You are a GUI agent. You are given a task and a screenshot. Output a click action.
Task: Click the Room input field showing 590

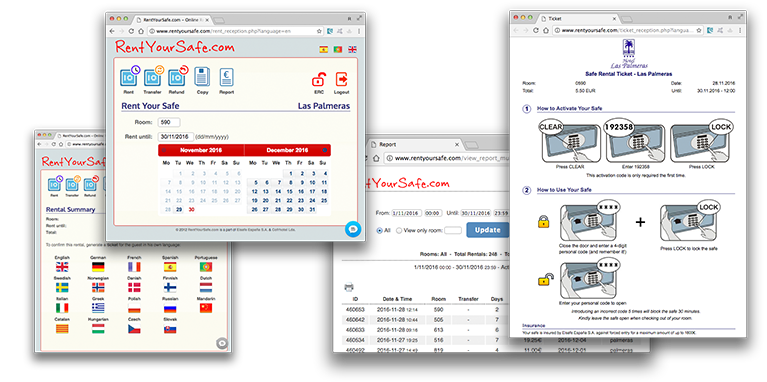pos(169,122)
